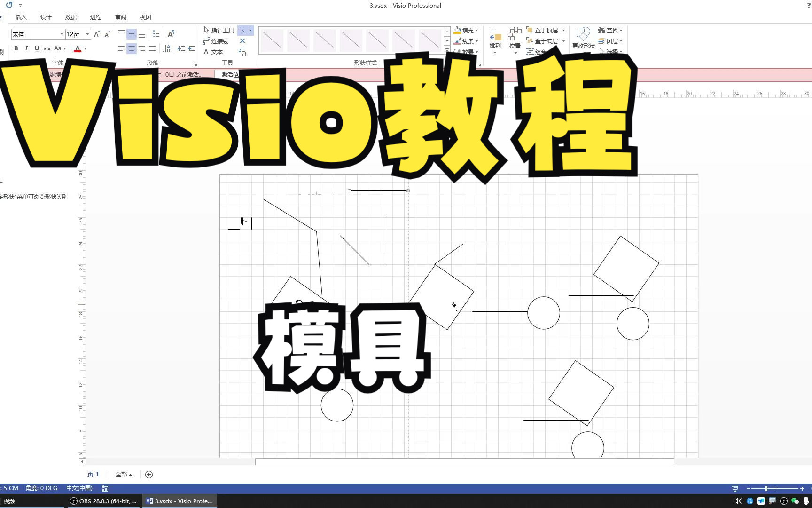Viewport: 812px width, 508px height.
Task: Select the Text tool (文本)
Action: coord(213,52)
